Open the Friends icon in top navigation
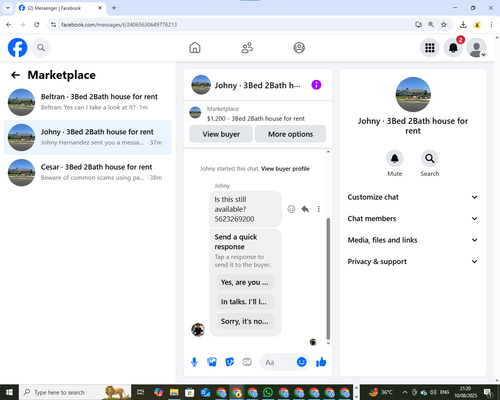This screenshot has width=500, height=400. coord(247,48)
